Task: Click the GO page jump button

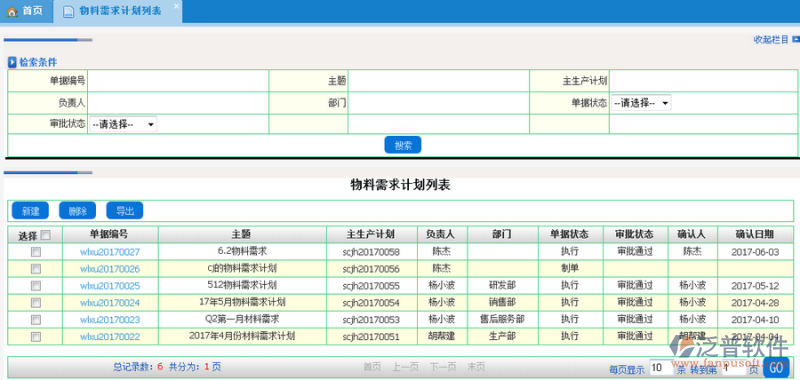Action: tap(776, 368)
